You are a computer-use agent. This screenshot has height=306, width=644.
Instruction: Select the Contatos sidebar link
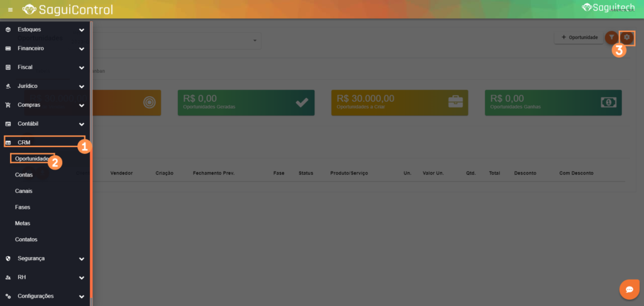pyautogui.click(x=26, y=240)
